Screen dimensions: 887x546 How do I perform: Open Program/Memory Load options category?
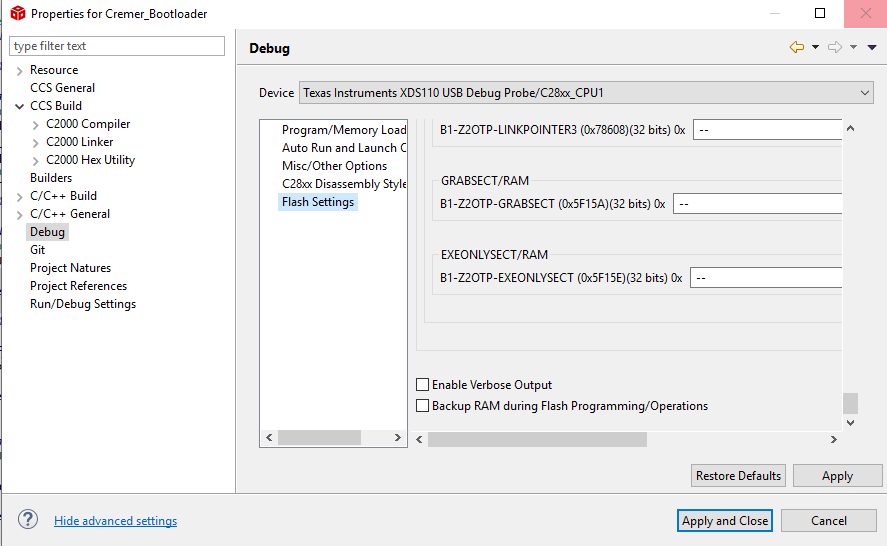pos(344,130)
